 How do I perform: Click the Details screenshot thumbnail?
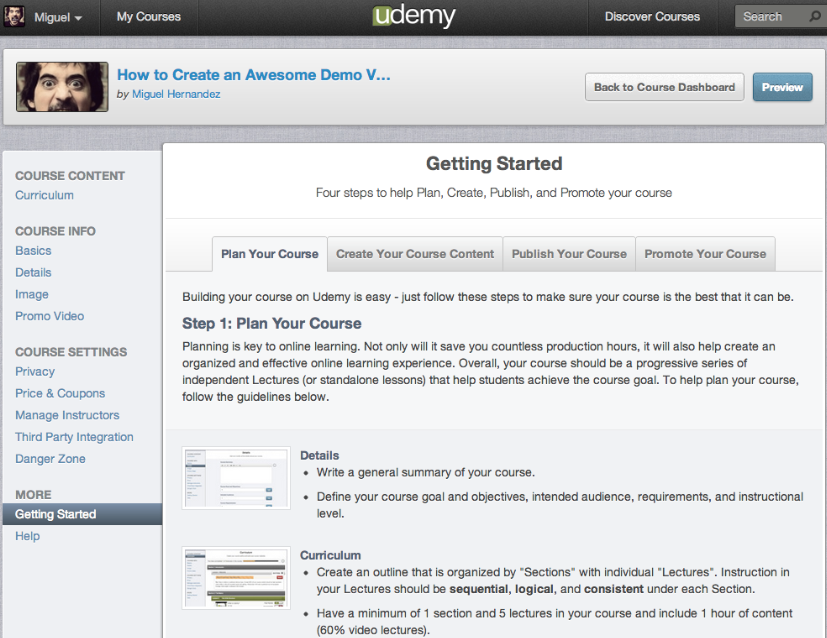pyautogui.click(x=236, y=478)
